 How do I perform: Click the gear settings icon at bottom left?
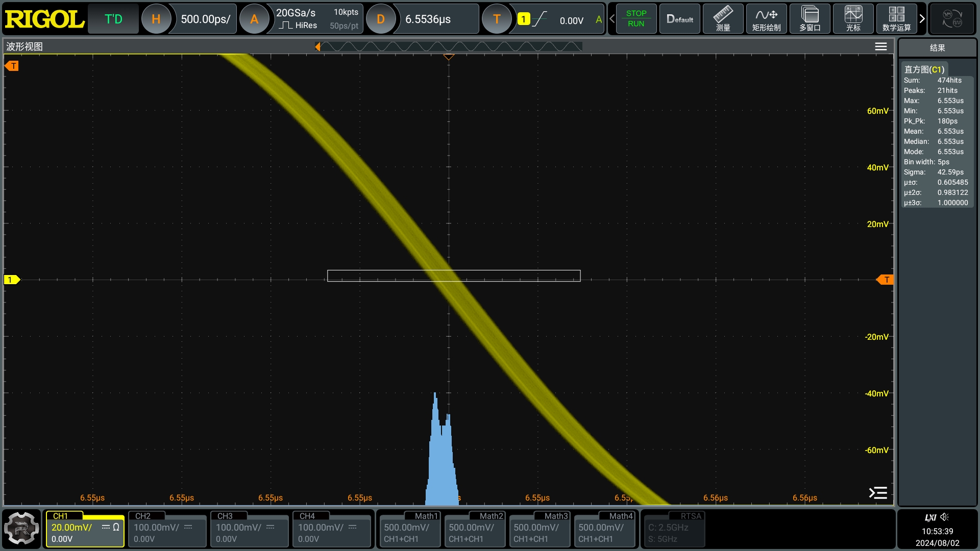(20, 529)
